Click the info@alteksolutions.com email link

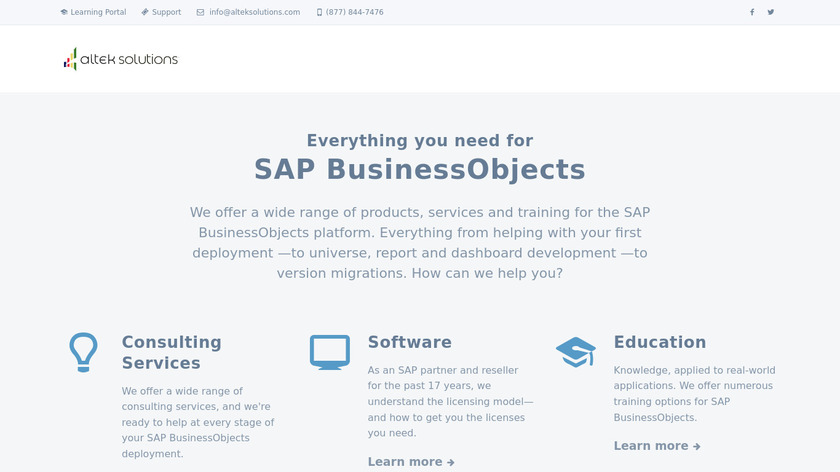point(254,12)
